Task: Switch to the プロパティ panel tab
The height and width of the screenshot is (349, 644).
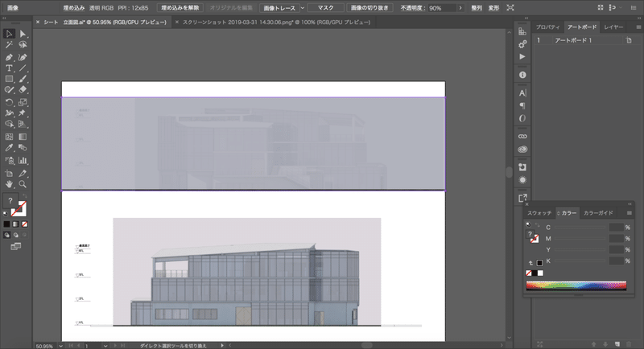Action: click(x=548, y=27)
